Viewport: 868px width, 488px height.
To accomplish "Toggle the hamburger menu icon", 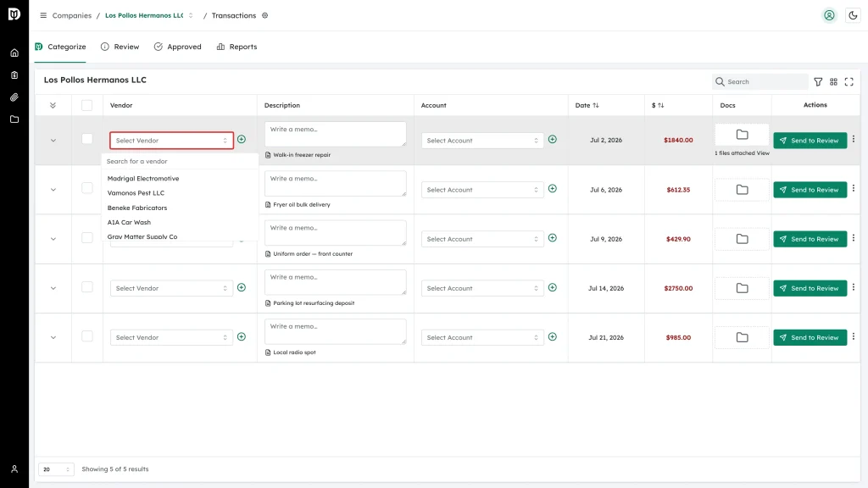I will [43, 15].
